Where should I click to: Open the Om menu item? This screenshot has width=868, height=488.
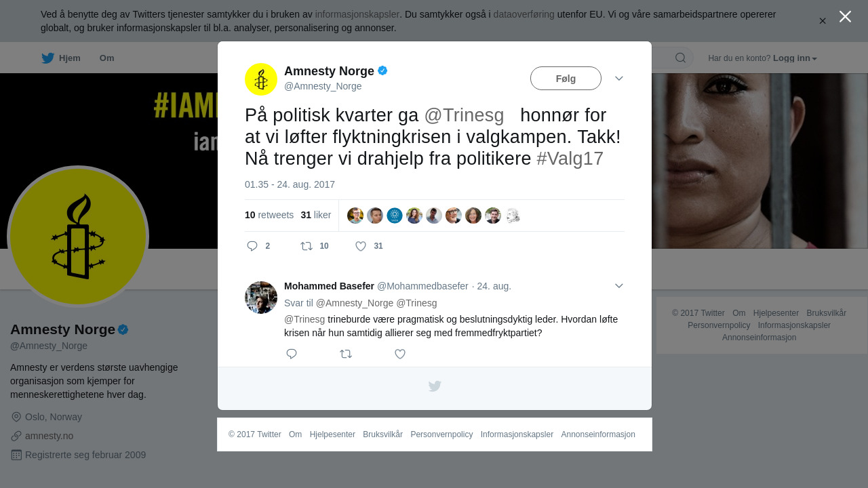click(106, 58)
